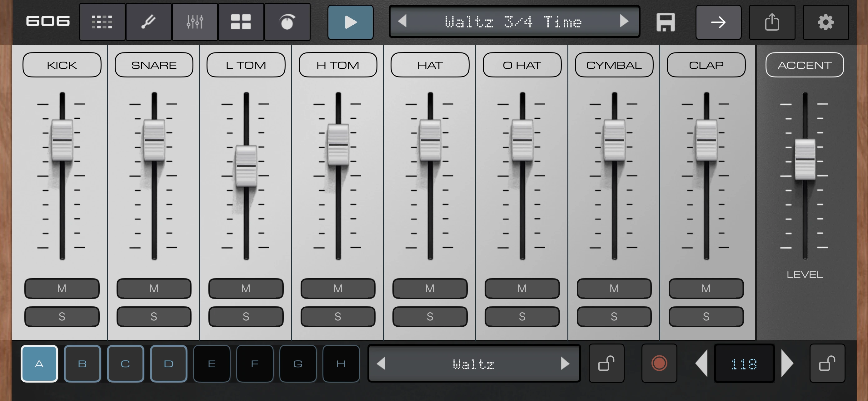Trigger the O HAT label button
This screenshot has height=401, width=868.
point(522,65)
